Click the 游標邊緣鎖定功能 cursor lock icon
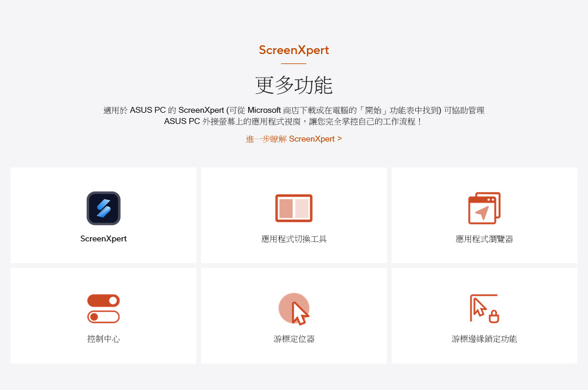Viewport: 588px width, 390px height. [484, 309]
